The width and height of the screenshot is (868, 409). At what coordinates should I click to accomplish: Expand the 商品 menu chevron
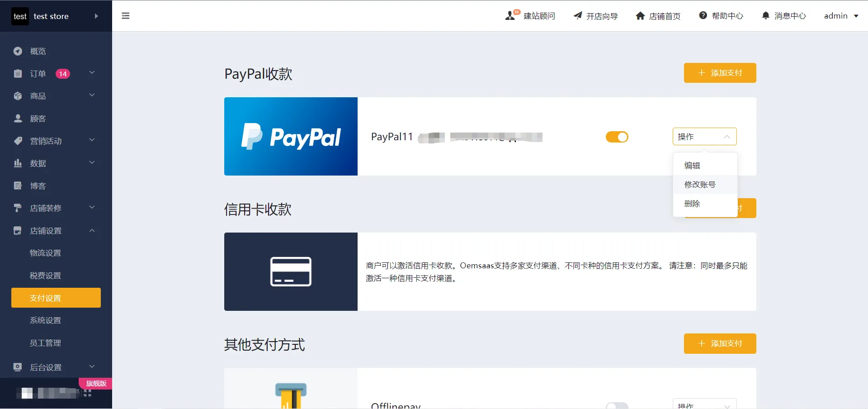tap(92, 95)
